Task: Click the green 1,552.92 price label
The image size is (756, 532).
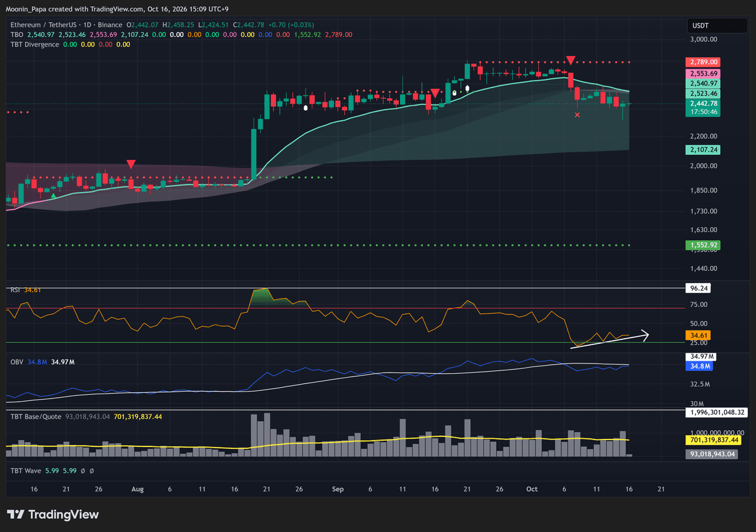Action: 702,244
